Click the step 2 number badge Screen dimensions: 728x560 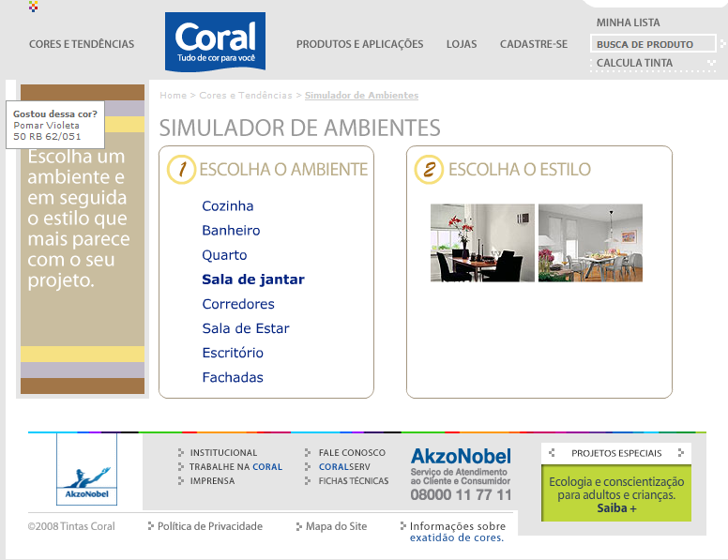429,169
